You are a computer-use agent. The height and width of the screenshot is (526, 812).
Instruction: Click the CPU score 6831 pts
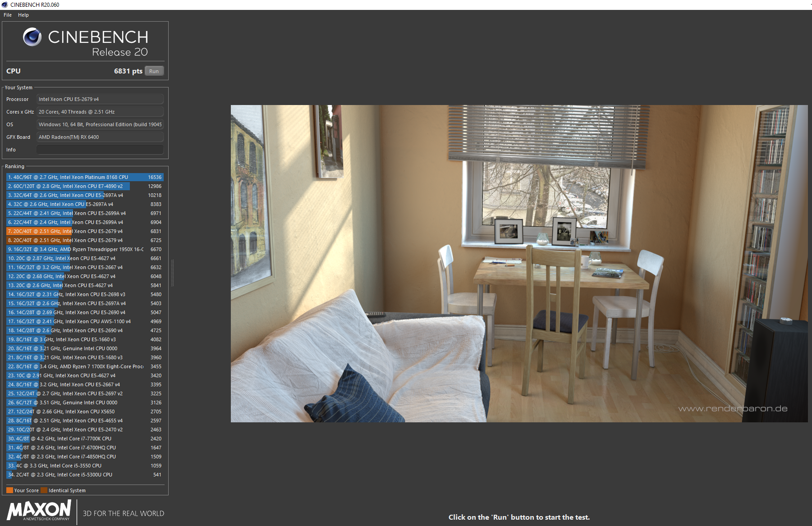click(x=128, y=71)
